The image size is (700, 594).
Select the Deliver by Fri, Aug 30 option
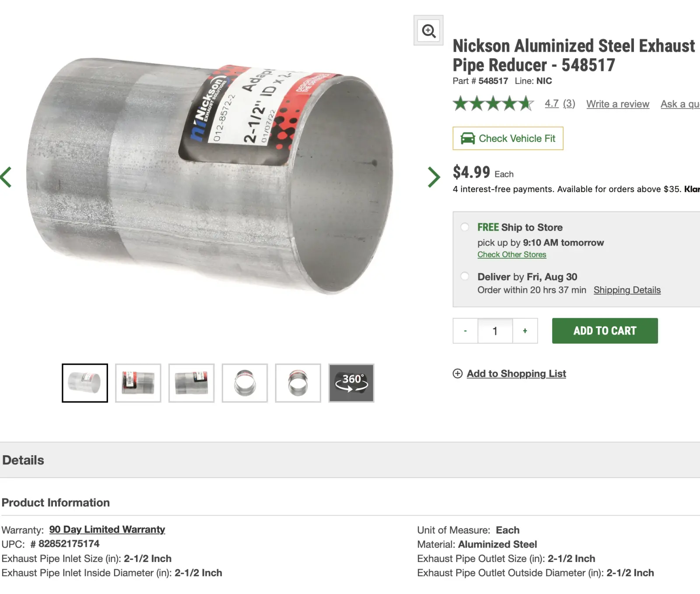tap(465, 276)
